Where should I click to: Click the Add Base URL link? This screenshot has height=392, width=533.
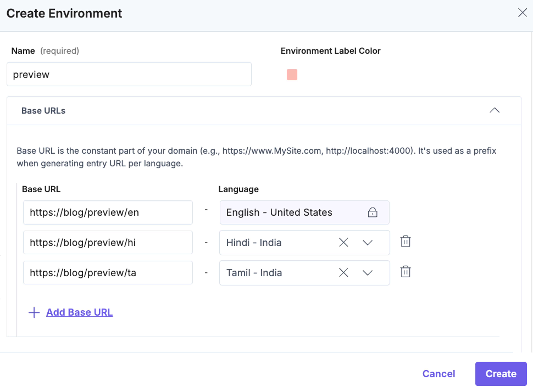click(80, 312)
